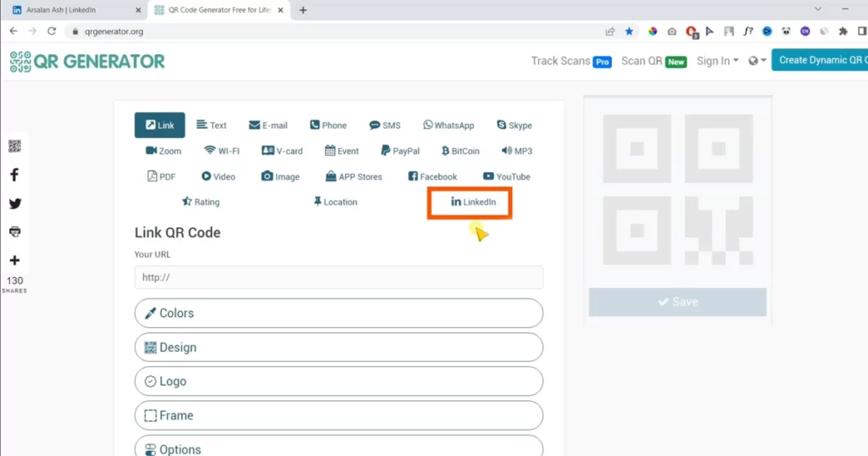Reload the current page
This screenshot has height=456, width=868.
click(x=52, y=31)
